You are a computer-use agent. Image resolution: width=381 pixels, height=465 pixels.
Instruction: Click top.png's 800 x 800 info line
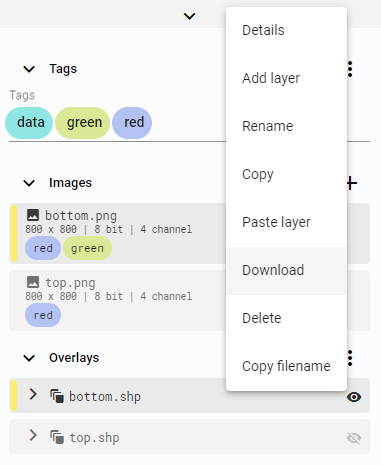pos(109,296)
